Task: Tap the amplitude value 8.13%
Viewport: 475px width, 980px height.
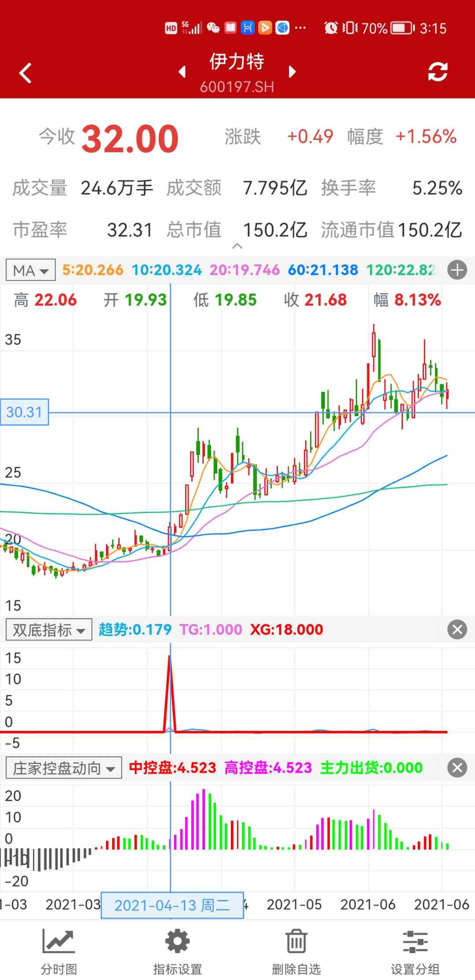Action: (x=417, y=300)
